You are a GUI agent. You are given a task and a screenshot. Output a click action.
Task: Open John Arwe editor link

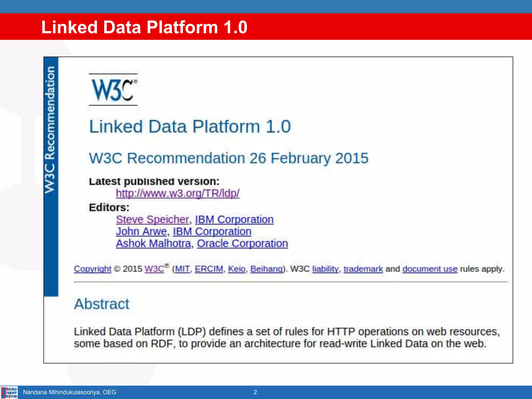(x=141, y=231)
